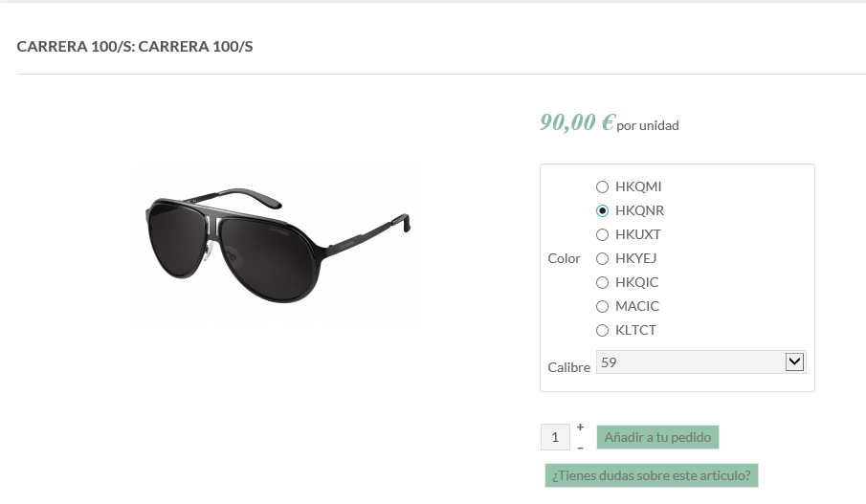
Task: Click the HKQIC color label text
Action: [637, 283]
